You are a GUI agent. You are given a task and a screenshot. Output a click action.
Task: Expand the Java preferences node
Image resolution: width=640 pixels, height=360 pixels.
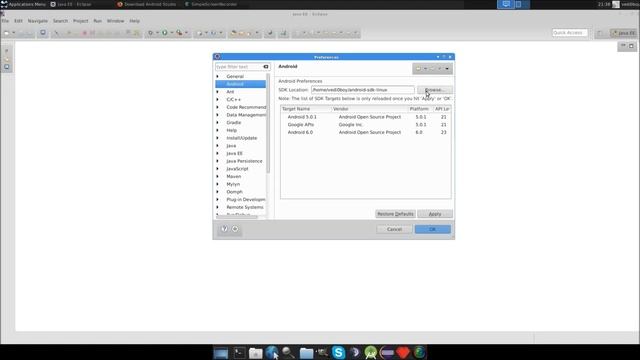[218, 146]
